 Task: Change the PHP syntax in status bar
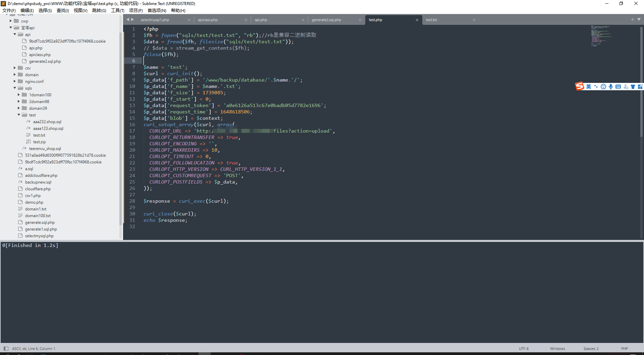624,349
